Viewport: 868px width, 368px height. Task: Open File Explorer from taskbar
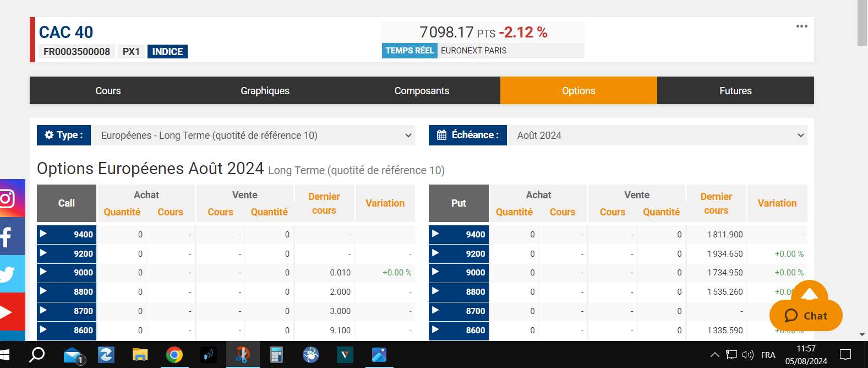coord(140,355)
